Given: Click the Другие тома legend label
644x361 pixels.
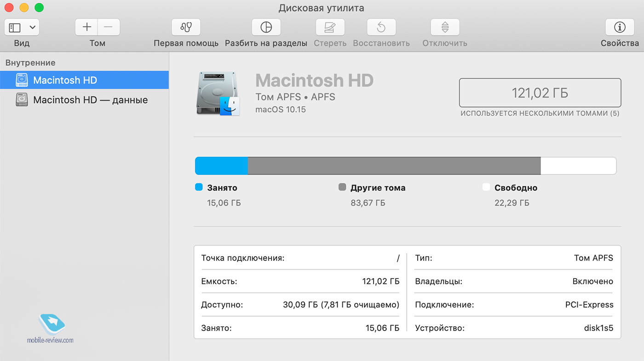Looking at the screenshot, I should pyautogui.click(x=378, y=188).
